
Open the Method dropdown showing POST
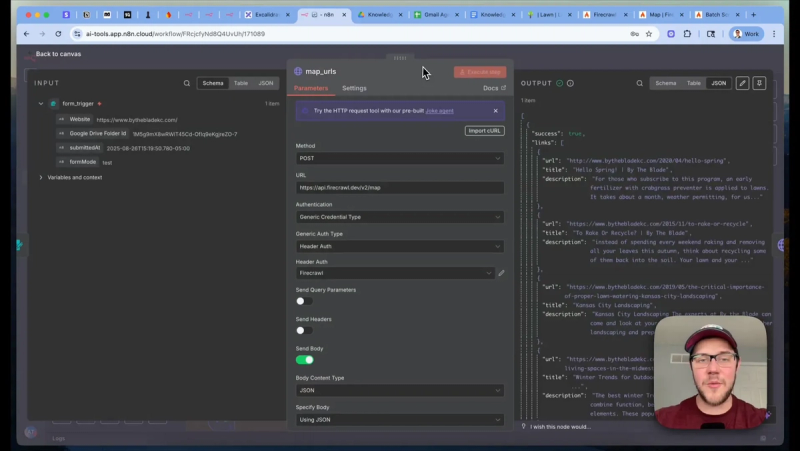point(400,158)
